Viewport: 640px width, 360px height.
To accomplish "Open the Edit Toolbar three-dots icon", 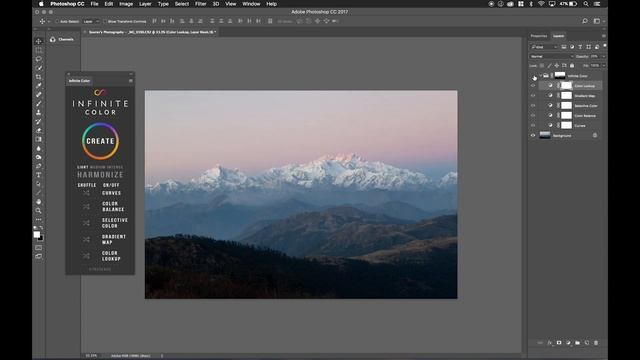I will click(39, 220).
